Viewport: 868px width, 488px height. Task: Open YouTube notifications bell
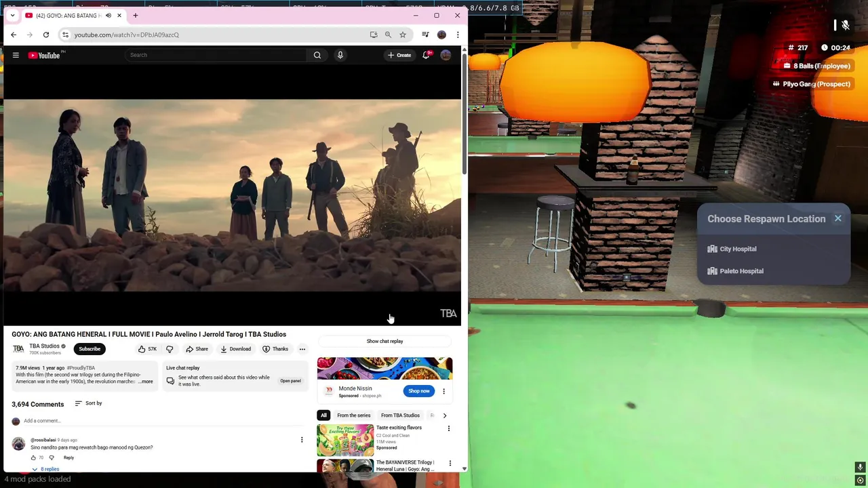point(426,55)
